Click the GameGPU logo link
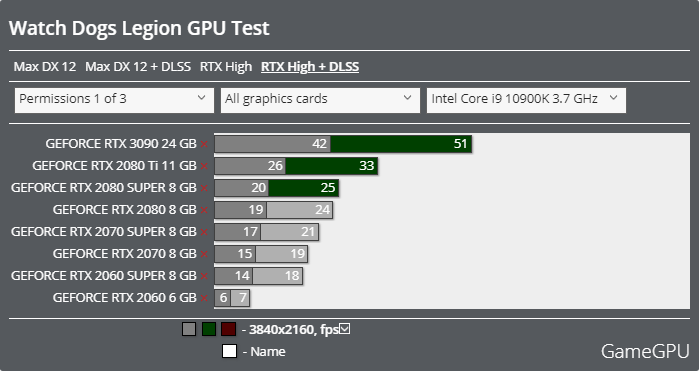Screen dimensions: 699x371 645,351
